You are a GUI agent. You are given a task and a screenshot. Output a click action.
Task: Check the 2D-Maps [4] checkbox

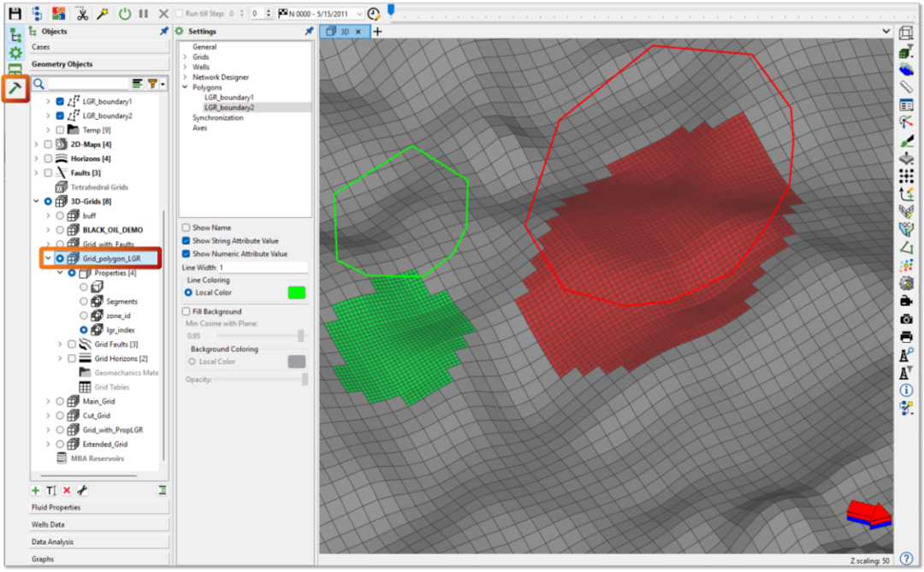coord(48,144)
